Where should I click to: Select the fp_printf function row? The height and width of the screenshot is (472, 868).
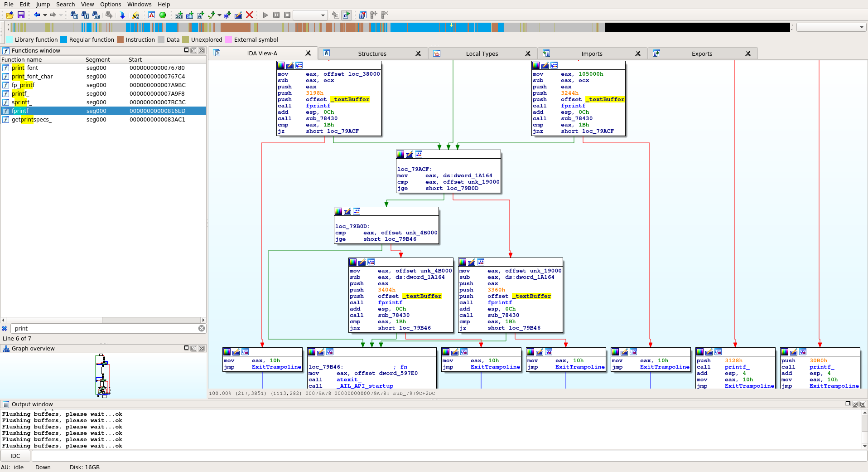[103, 85]
